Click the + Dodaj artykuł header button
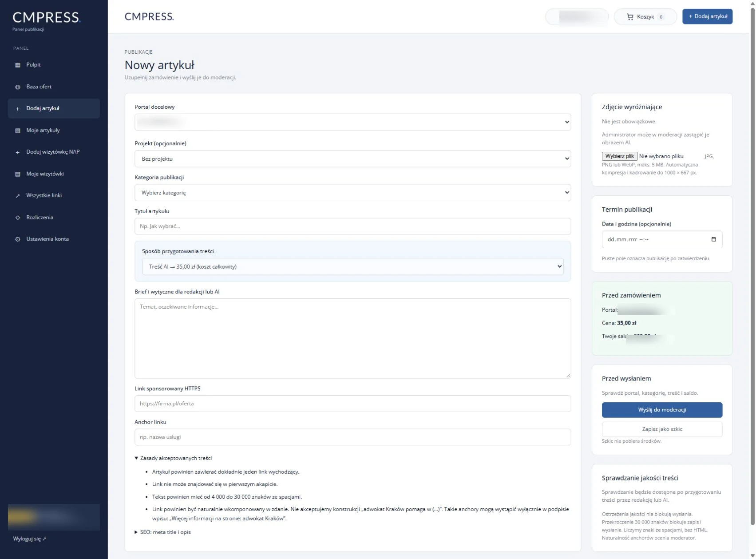The width and height of the screenshot is (756, 559). click(x=707, y=16)
